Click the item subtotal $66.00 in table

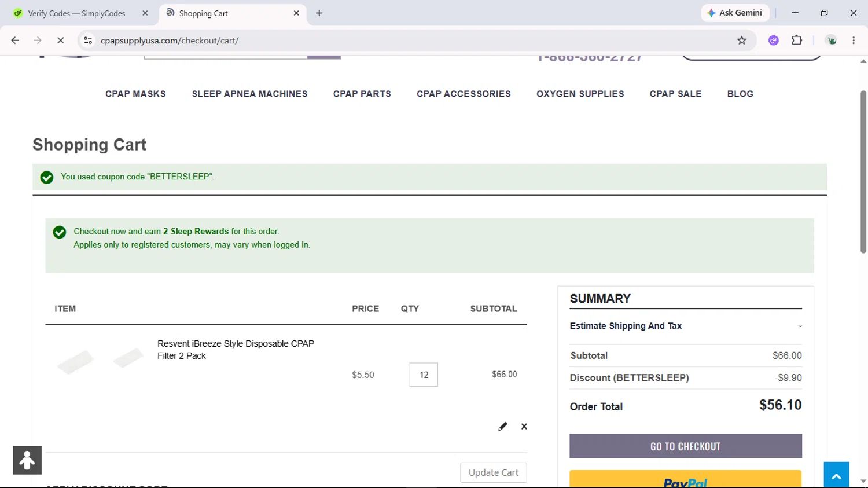coord(505,375)
